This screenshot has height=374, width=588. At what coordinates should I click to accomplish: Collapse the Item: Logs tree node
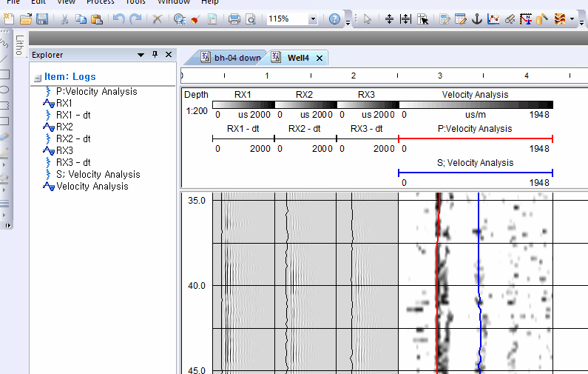[x=38, y=78]
